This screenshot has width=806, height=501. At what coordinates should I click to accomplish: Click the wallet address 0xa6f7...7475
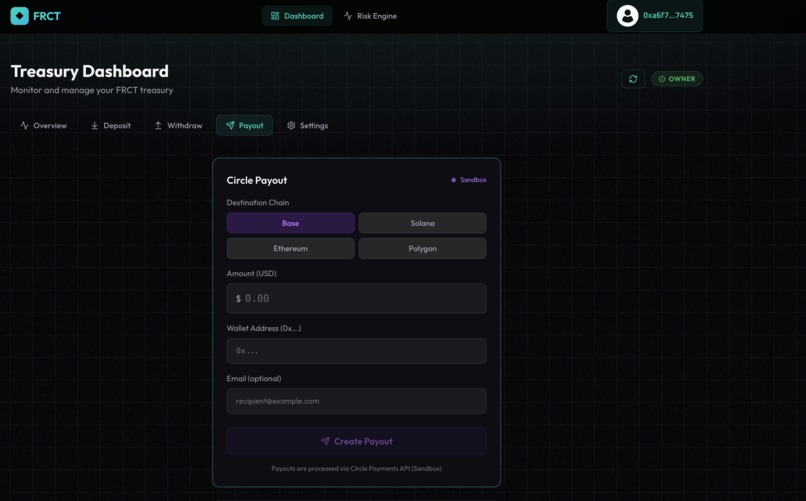668,15
